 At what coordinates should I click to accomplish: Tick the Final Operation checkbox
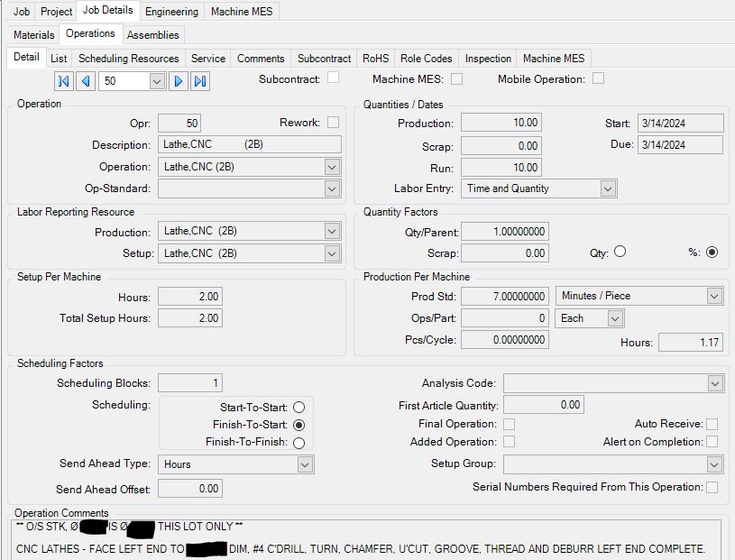pyautogui.click(x=509, y=424)
